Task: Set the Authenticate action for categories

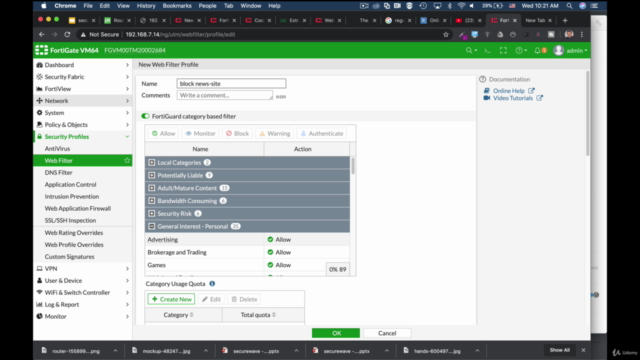Action: 322,133
